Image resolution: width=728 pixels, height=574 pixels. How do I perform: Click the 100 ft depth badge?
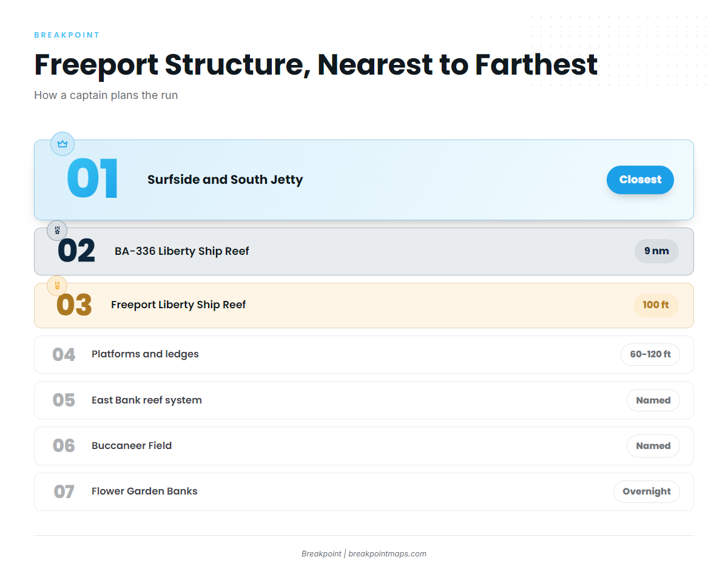tap(656, 305)
